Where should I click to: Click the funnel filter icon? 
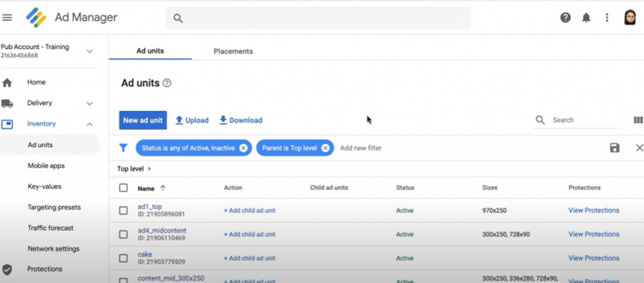(x=123, y=148)
